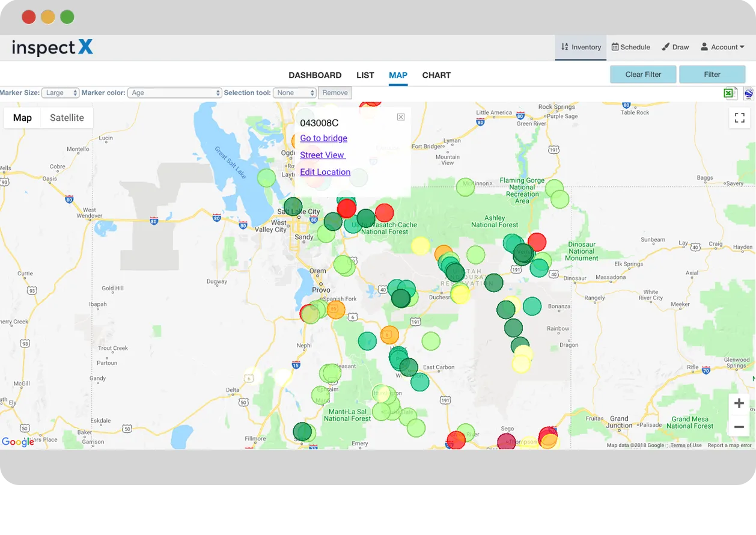This screenshot has height=535, width=756.
Task: Click the magenta bridge marker near Sego
Action: pos(507,442)
